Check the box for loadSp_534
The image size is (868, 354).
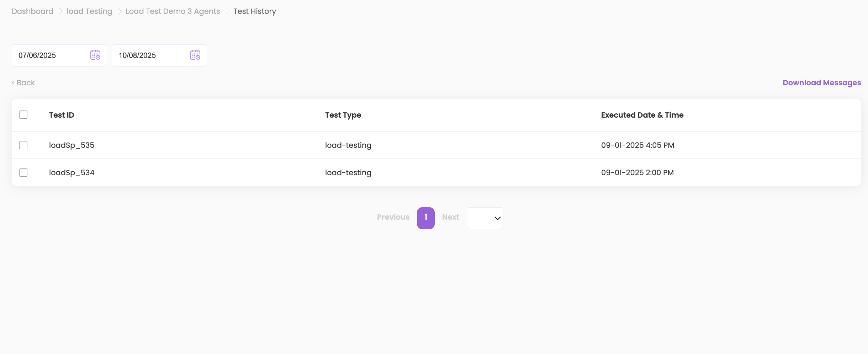(23, 173)
